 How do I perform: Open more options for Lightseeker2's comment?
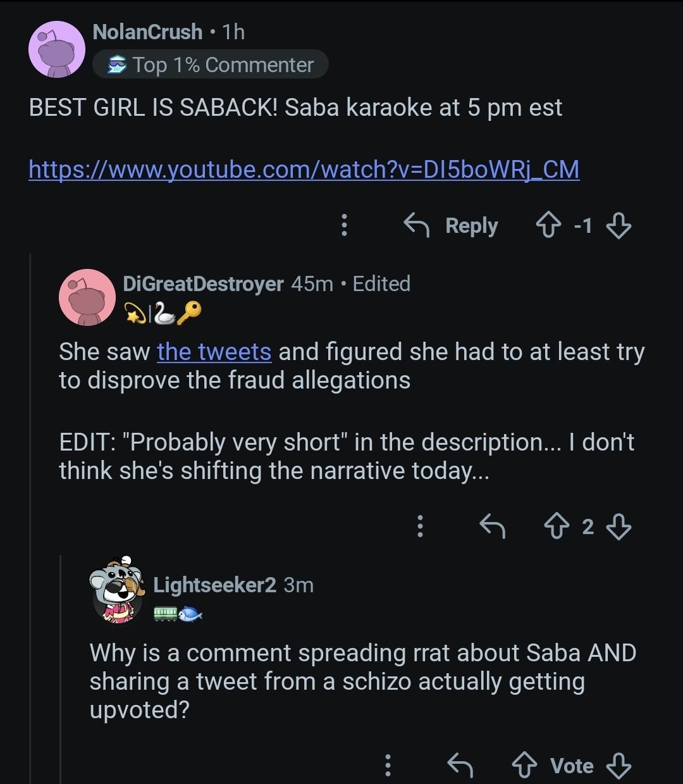[x=388, y=766]
